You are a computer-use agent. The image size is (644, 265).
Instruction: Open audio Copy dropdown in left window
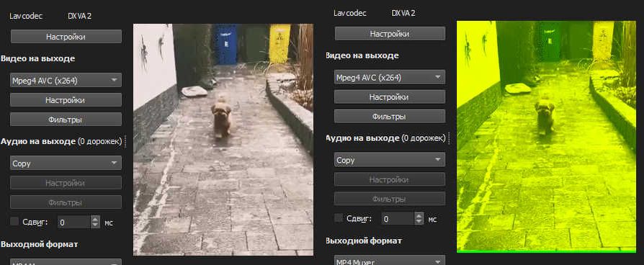tap(66, 163)
